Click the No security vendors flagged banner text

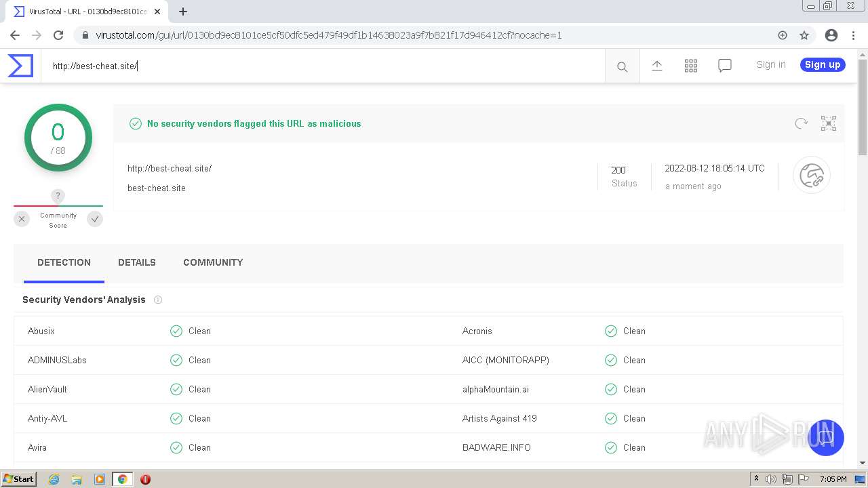coord(254,123)
